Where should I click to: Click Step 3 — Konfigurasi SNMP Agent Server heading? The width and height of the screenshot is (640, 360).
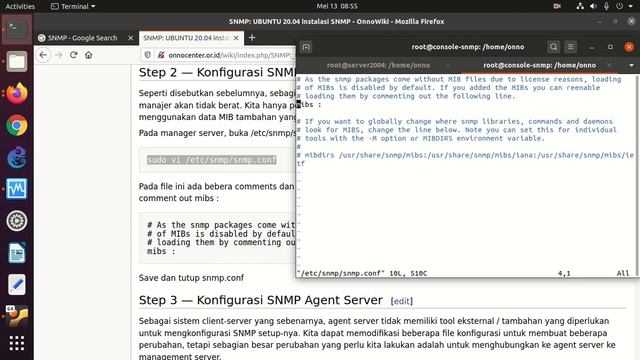(260, 300)
